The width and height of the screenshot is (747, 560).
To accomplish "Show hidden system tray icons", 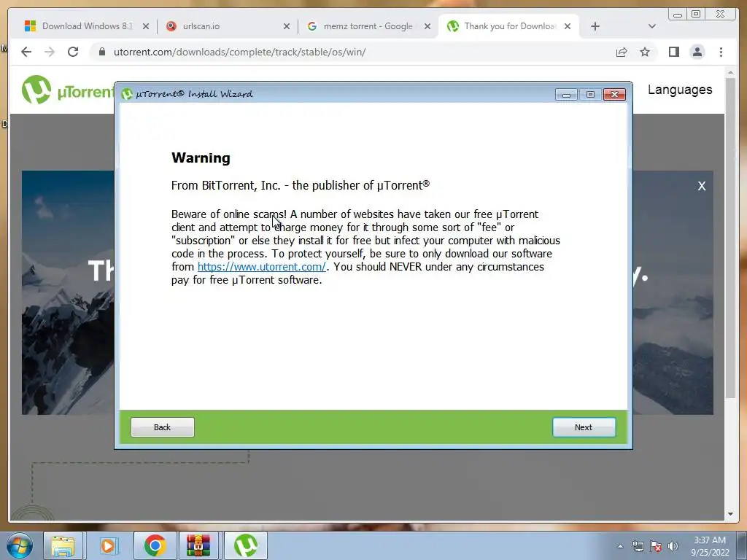I will [x=620, y=546].
